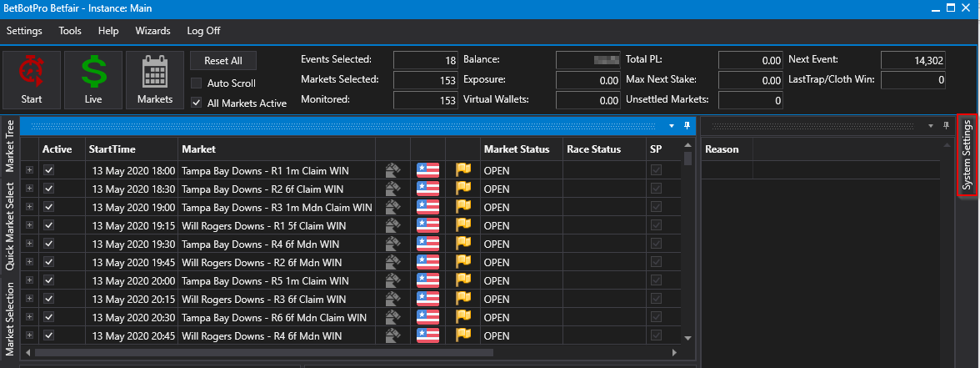Click yellow flag icon for Will Rogers R3
Viewport: 980px width, 368px height.
(x=463, y=299)
